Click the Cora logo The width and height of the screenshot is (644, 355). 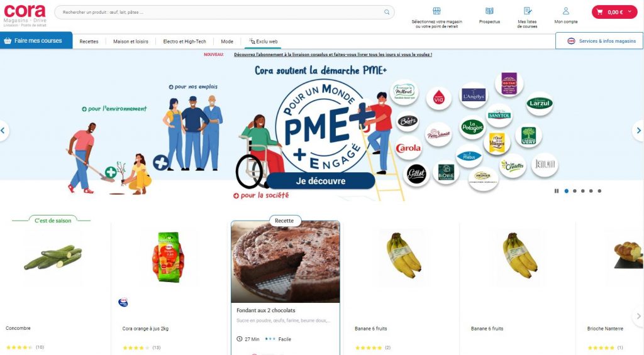pyautogui.click(x=25, y=16)
